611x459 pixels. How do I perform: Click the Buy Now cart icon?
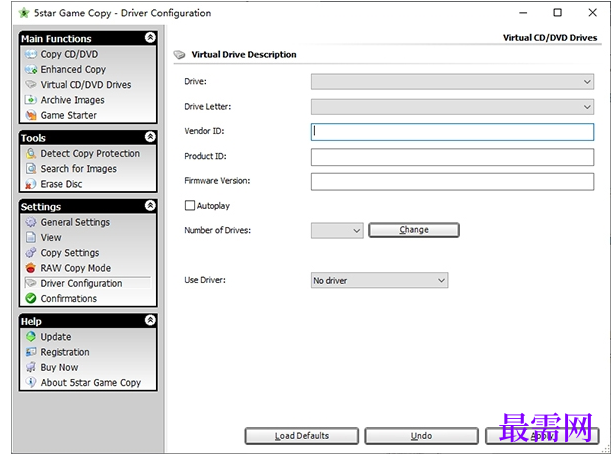click(x=31, y=367)
